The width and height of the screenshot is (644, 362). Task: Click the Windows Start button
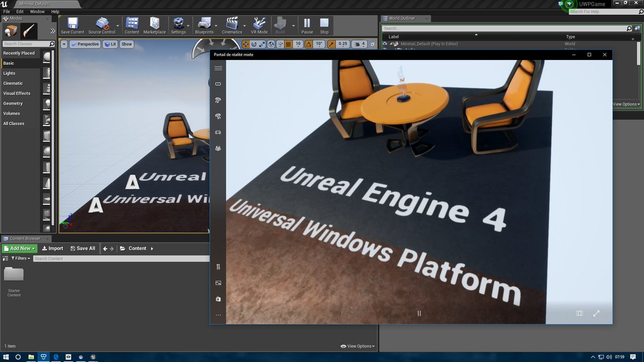6,357
